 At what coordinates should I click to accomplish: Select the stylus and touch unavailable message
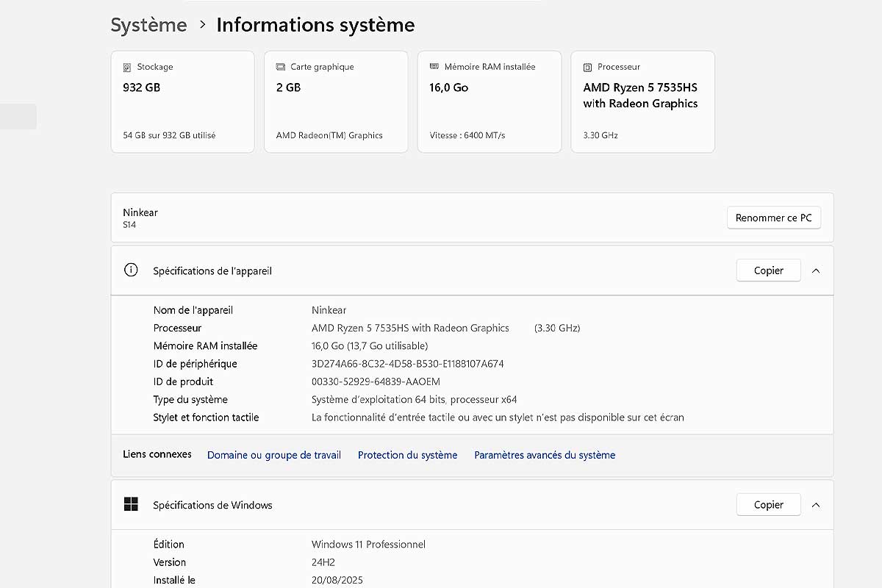(498, 417)
